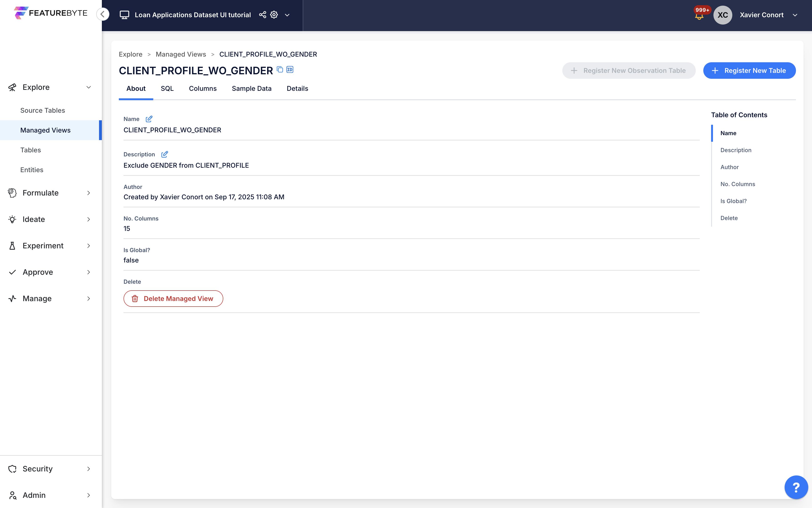This screenshot has width=812, height=508.
Task: Jump to Author via Table of Contents
Action: [x=729, y=167]
